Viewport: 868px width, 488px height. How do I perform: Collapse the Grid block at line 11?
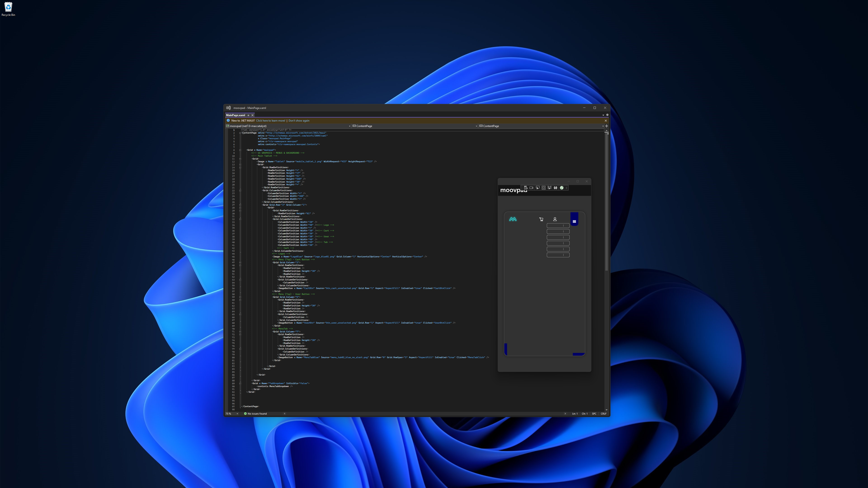[x=240, y=159]
